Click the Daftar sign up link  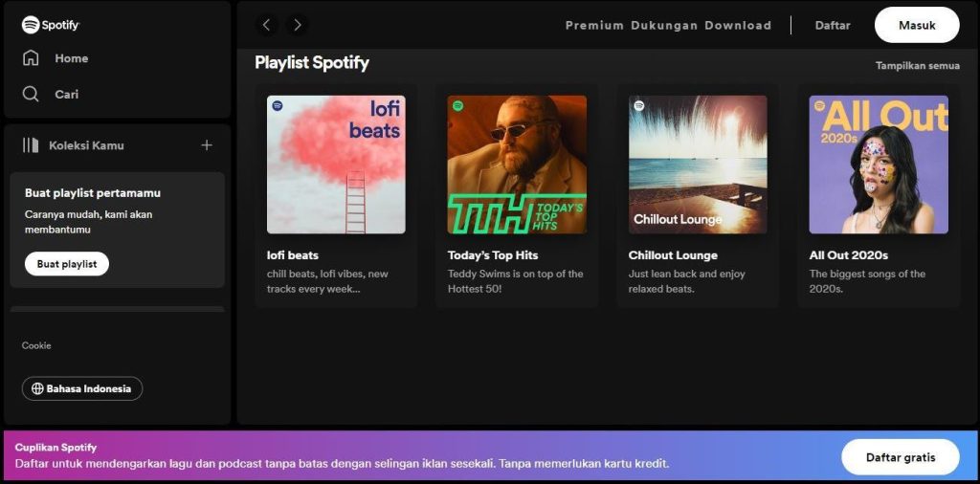click(x=833, y=26)
